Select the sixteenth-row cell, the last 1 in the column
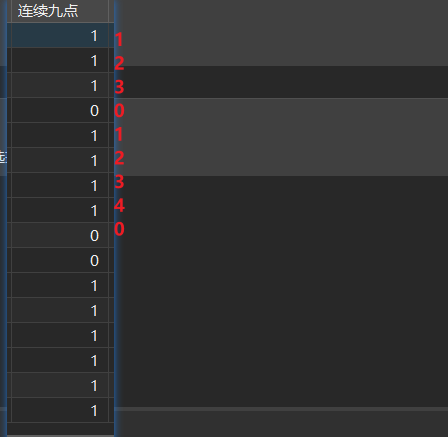 point(60,410)
